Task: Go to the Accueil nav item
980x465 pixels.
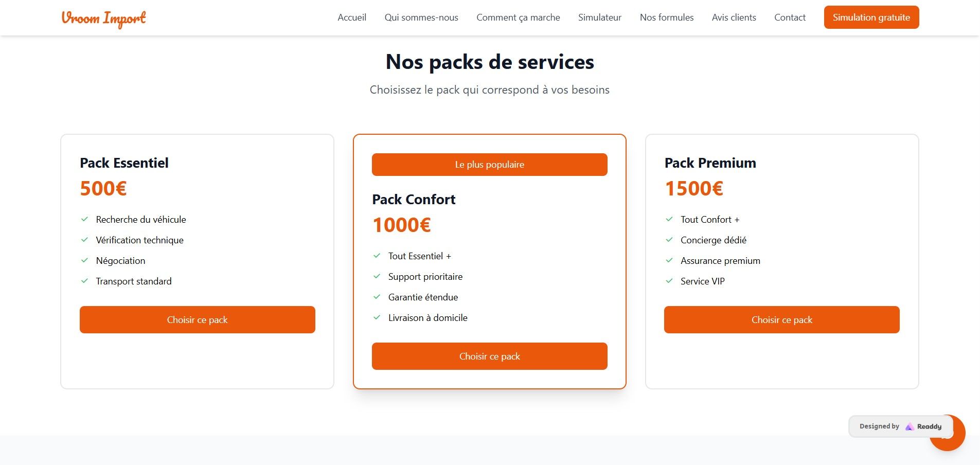Action: 352,17
